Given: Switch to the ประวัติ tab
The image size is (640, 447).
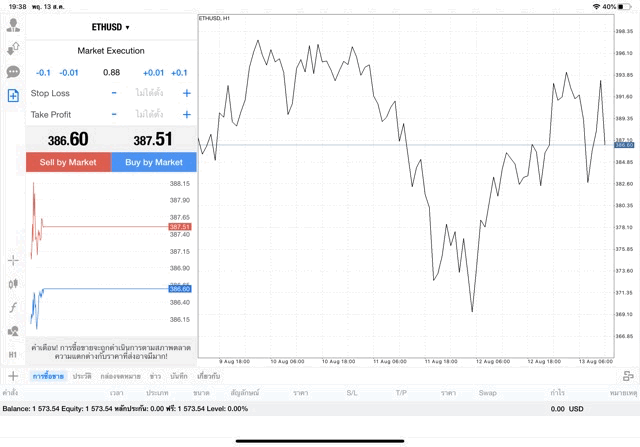Looking at the screenshot, I should click(80, 376).
